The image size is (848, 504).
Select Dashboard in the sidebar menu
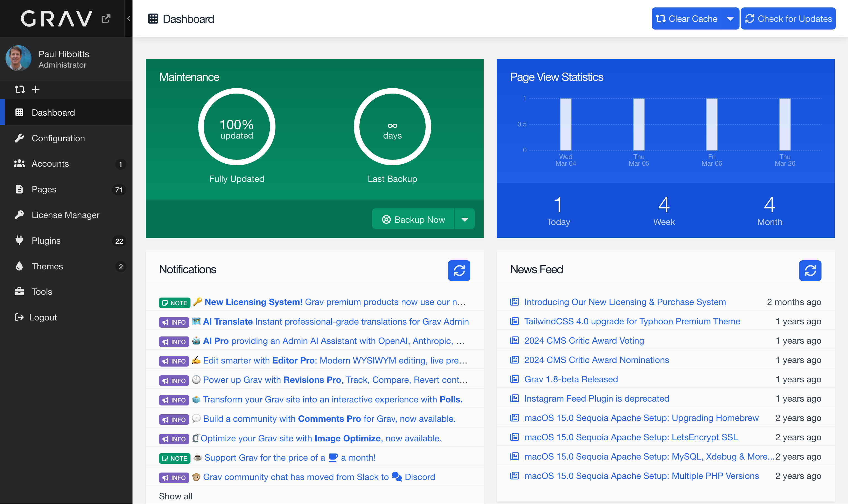[53, 112]
